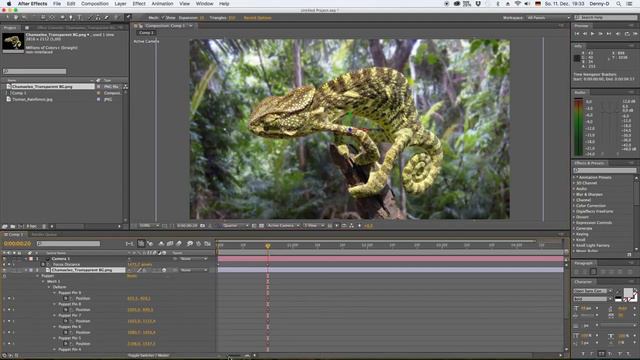The width and height of the screenshot is (640, 360).
Task: Collapse the Mesh 1 group
Action: click(x=43, y=282)
